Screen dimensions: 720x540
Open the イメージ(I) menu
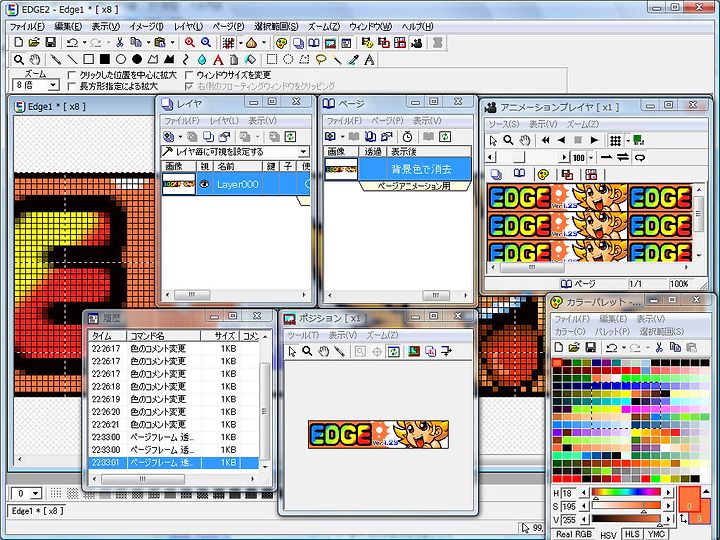[x=146, y=27]
